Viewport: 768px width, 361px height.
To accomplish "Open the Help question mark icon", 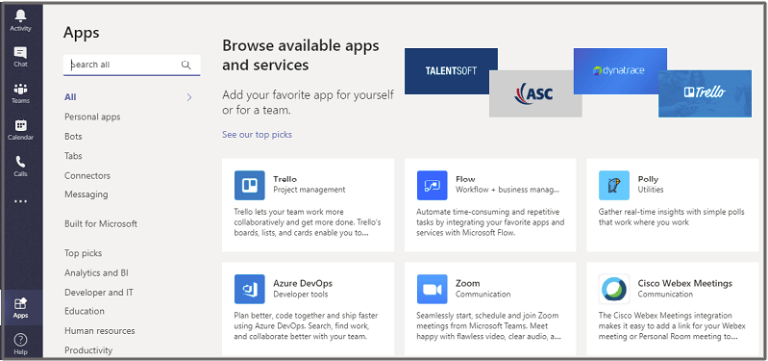I will pos(21,340).
